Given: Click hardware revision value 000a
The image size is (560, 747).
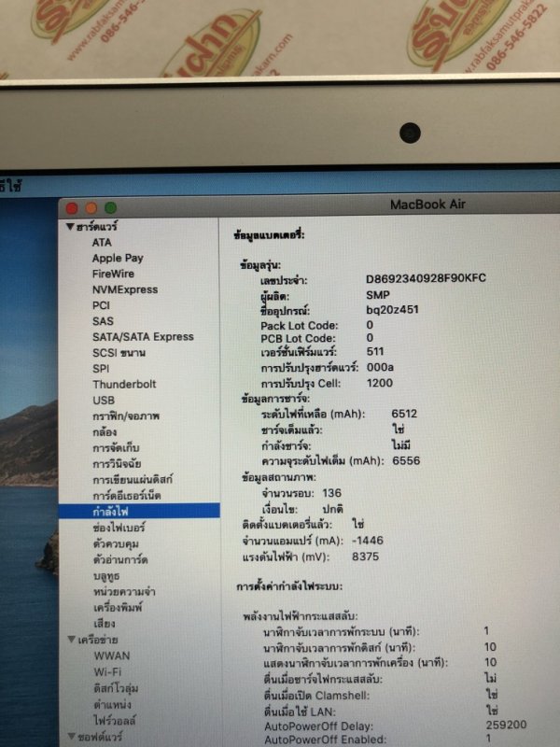Looking at the screenshot, I should (380, 367).
